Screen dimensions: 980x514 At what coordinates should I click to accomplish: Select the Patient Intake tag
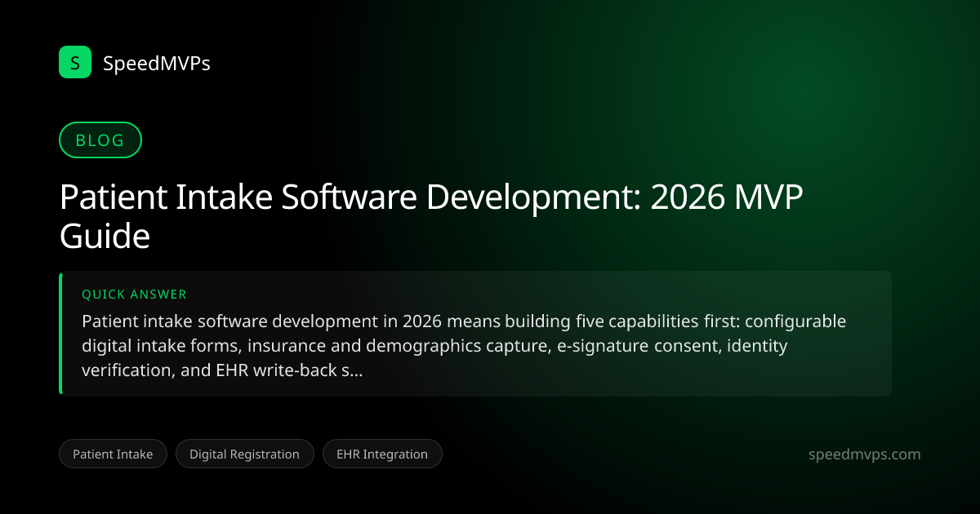tap(113, 454)
